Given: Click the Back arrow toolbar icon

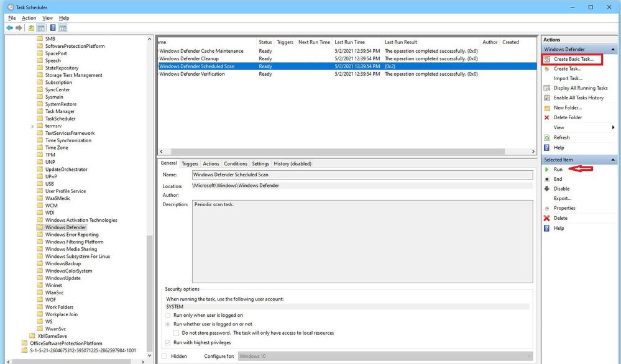Looking at the screenshot, I should (x=9, y=28).
